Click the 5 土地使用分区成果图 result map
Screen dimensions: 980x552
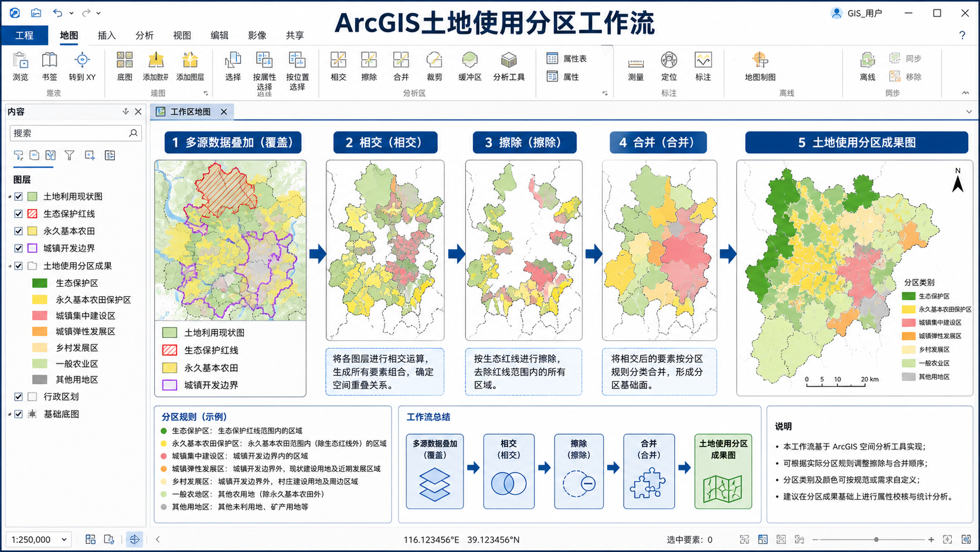click(x=855, y=277)
